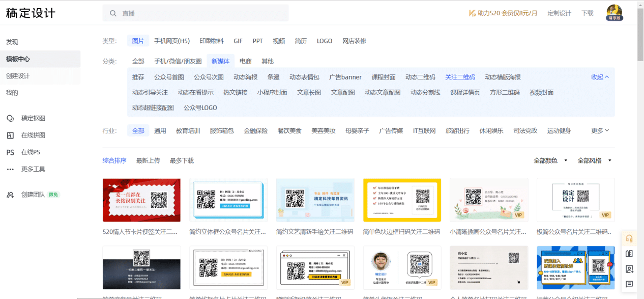
Task: Click the membership promo crown icon
Action: tap(472, 13)
